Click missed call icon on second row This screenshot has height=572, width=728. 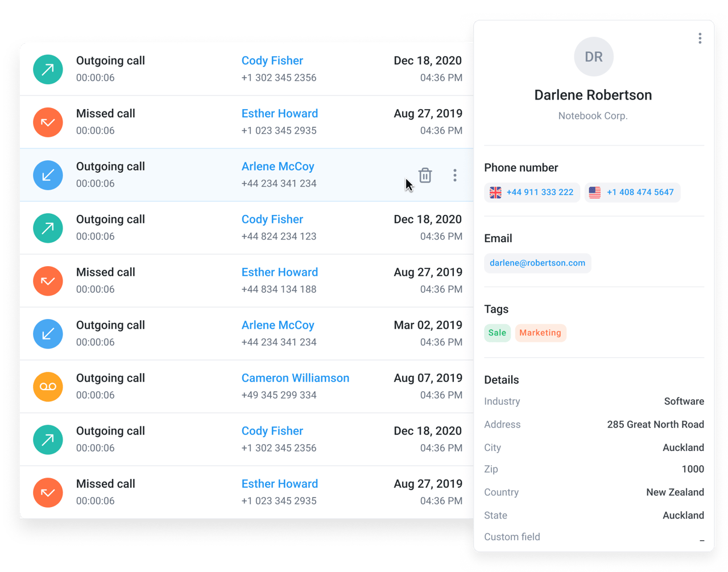tap(48, 122)
